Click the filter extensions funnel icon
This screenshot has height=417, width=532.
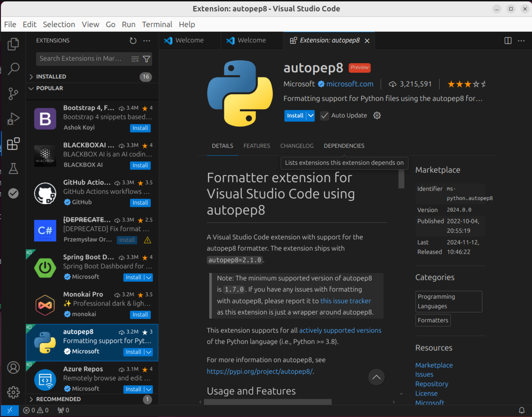[147, 59]
